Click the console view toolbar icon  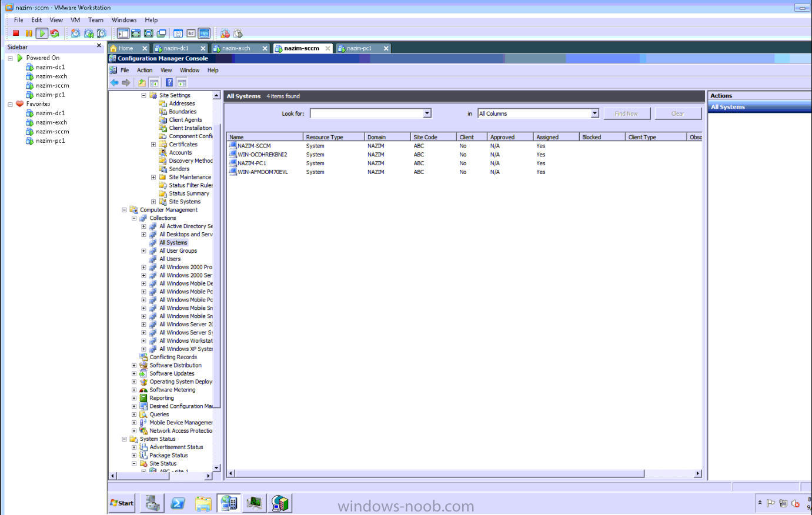click(203, 34)
